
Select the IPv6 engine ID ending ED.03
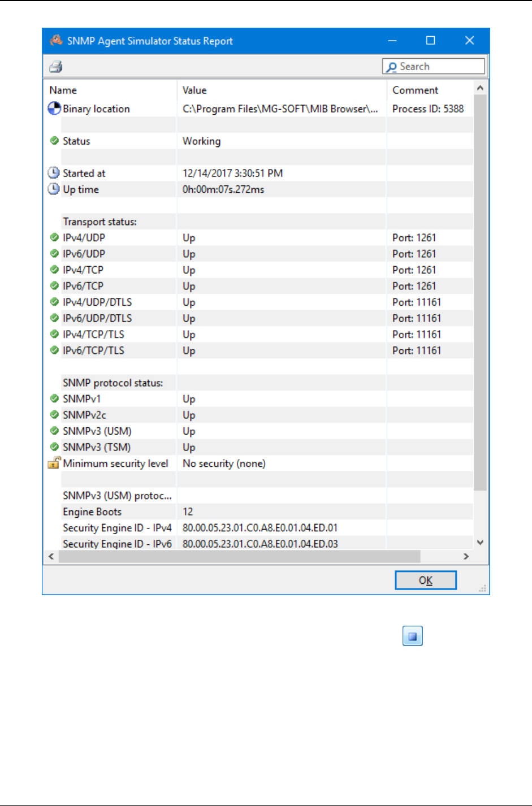pos(260,544)
